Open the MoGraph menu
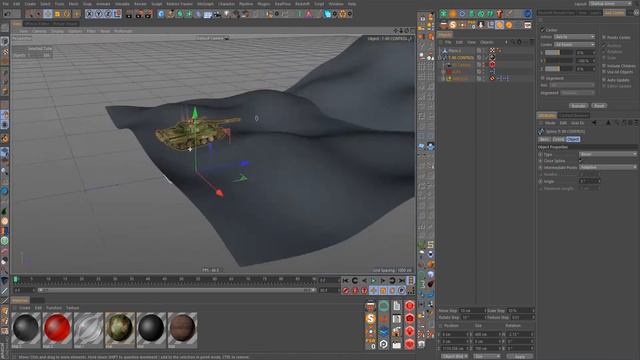Image resolution: width=640 pixels, height=360 pixels. pos(205,4)
